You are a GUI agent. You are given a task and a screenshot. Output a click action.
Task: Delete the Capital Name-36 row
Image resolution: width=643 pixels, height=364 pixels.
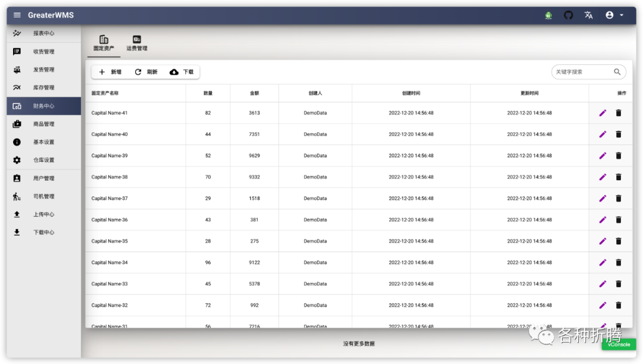[x=619, y=220]
